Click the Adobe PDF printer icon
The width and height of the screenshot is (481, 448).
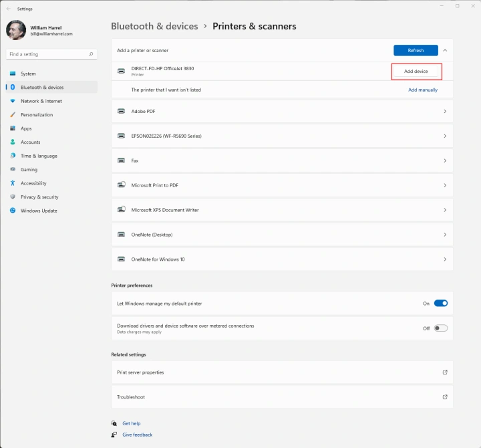pos(121,112)
